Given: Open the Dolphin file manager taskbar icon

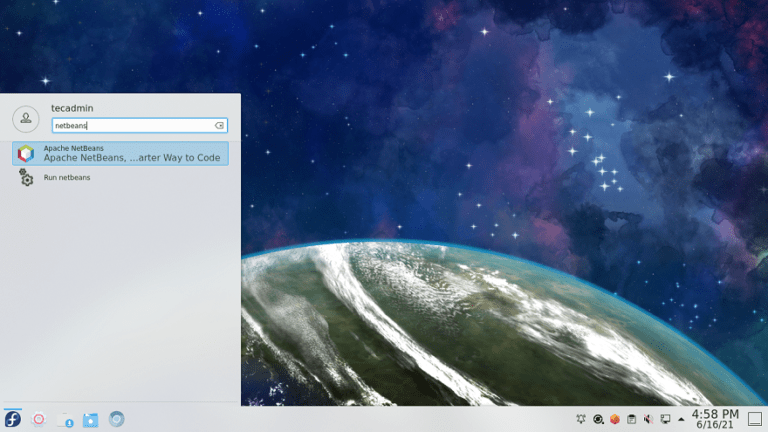Looking at the screenshot, I should pyautogui.click(x=91, y=419).
